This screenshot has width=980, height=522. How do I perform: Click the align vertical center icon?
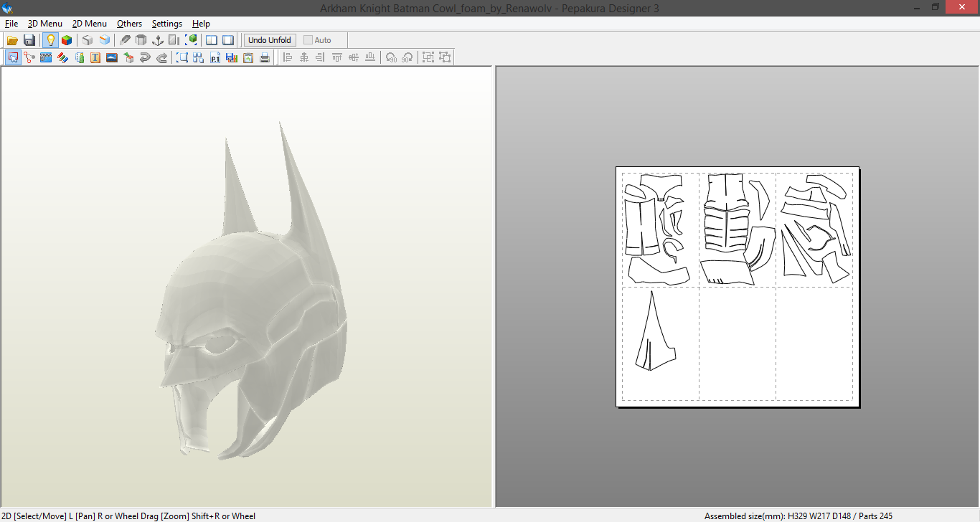(354, 57)
